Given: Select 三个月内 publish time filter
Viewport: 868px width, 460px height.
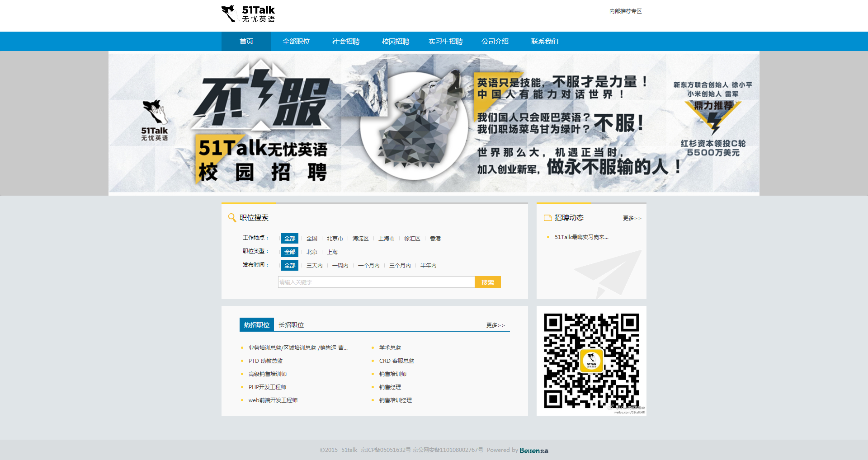Looking at the screenshot, I should tap(400, 266).
